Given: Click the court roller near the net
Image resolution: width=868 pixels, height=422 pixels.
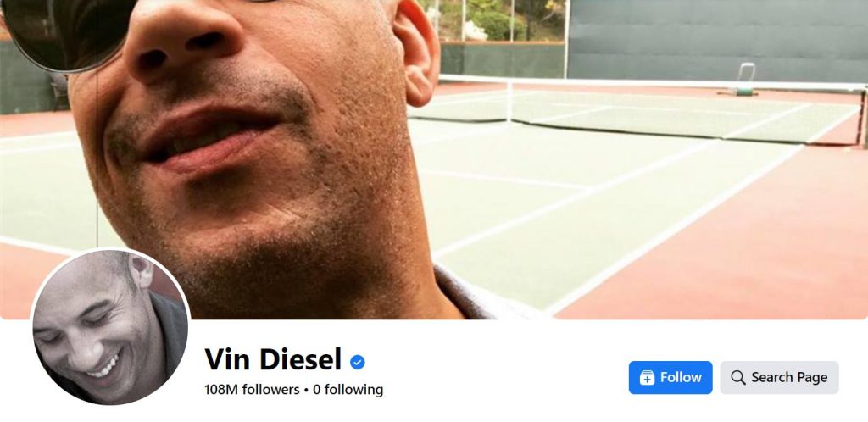Looking at the screenshot, I should coord(744,81).
